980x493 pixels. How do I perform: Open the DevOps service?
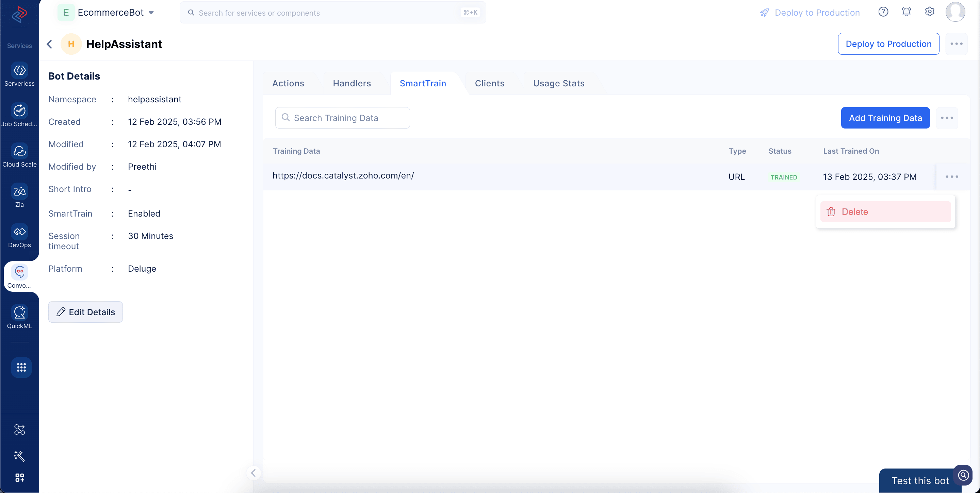[19, 236]
